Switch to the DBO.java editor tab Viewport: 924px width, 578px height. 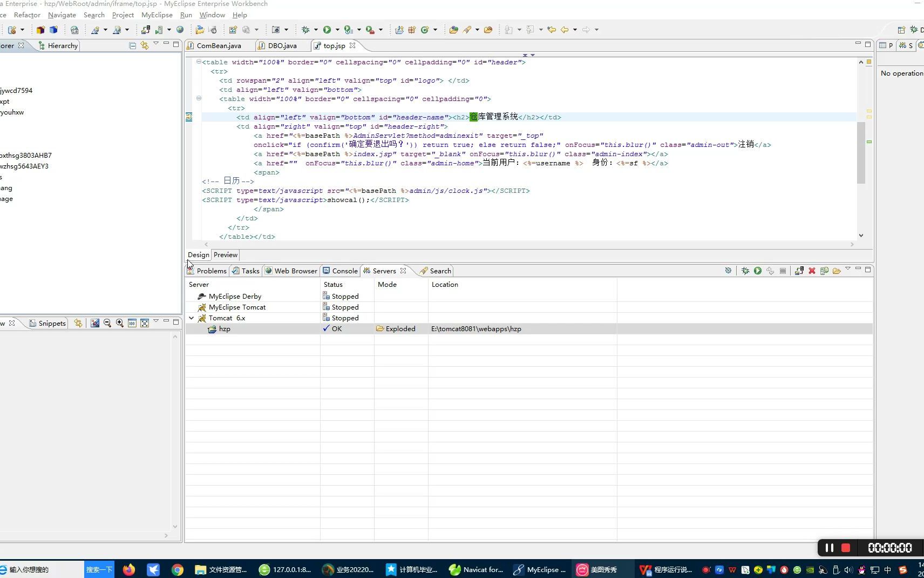point(282,46)
